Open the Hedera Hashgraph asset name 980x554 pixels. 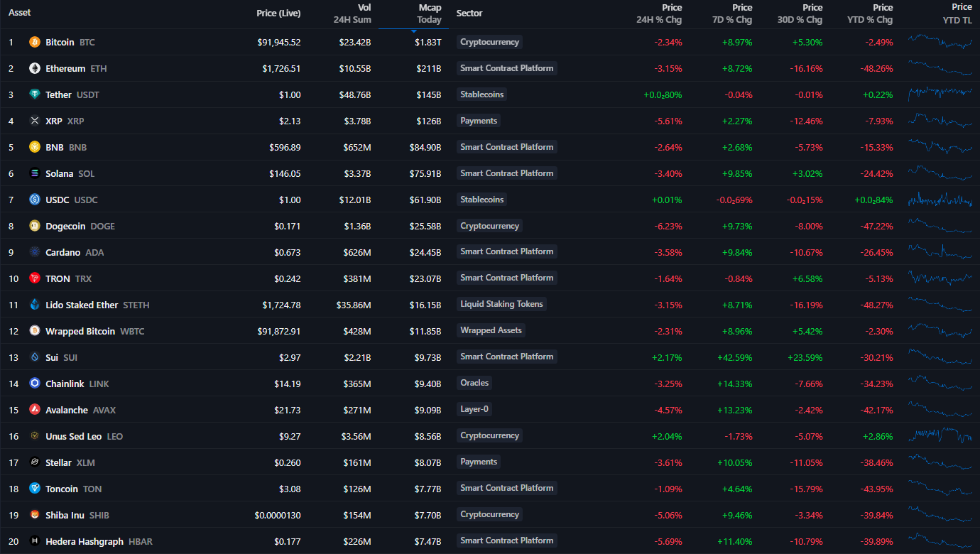(85, 542)
